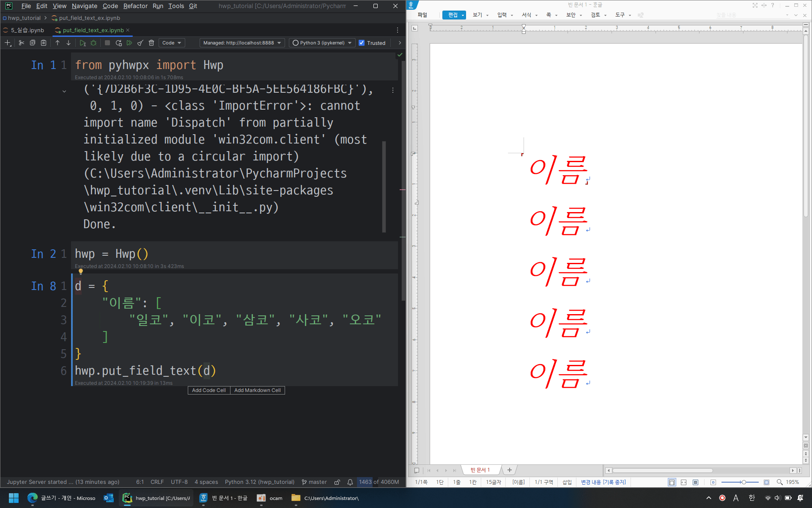Restart the Jupyter kernel icon
This screenshot has width=812, height=508.
click(119, 43)
